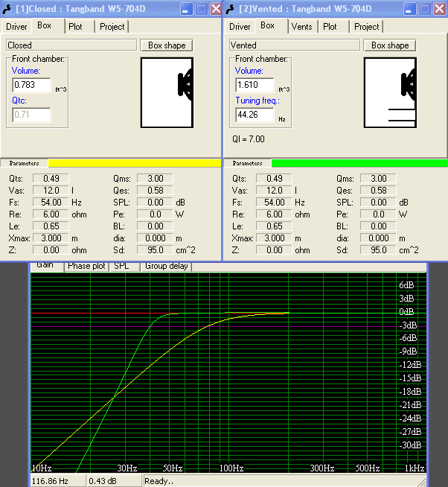Click yellow plot color bar
Image resolution: width=448 pixels, height=487 pixels.
pos(135,163)
